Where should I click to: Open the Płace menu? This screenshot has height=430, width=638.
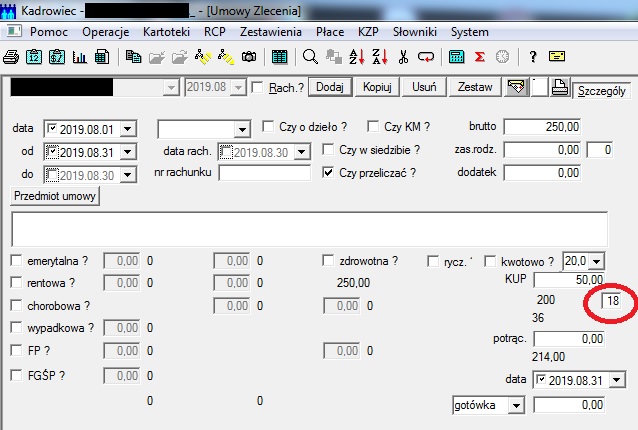click(330, 32)
